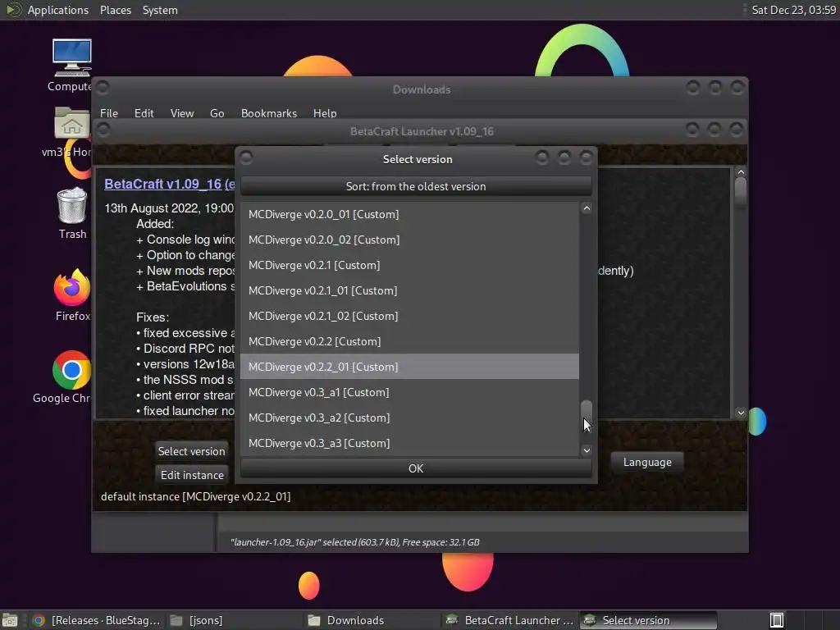Select MCDiverge v0.3_a3 [Custom]
The width and height of the screenshot is (840, 630).
point(409,443)
